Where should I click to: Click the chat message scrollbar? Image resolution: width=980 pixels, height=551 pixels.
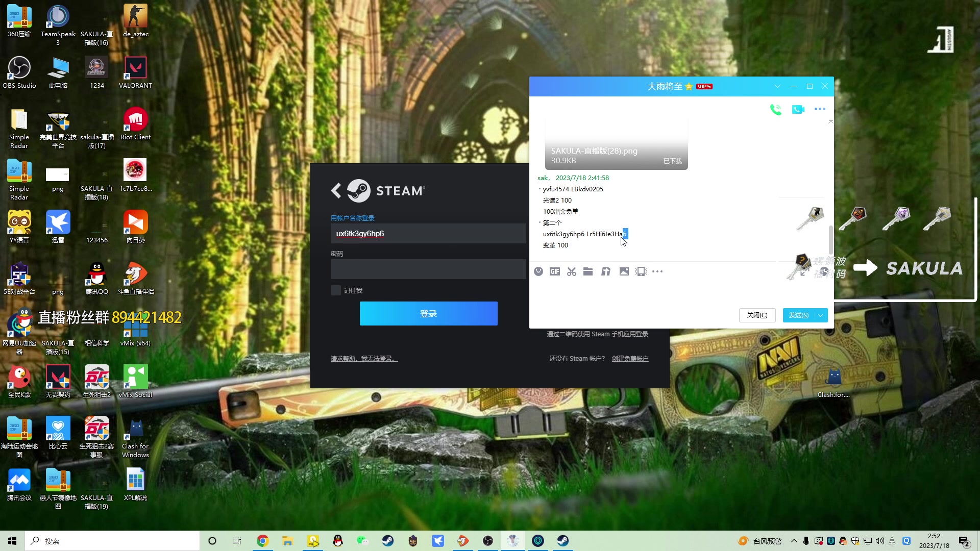click(830, 240)
